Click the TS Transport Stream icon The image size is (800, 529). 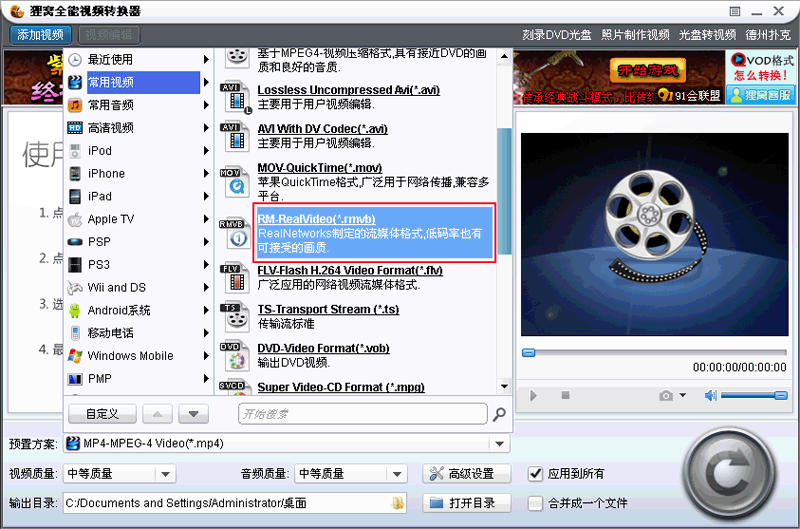coord(235,317)
